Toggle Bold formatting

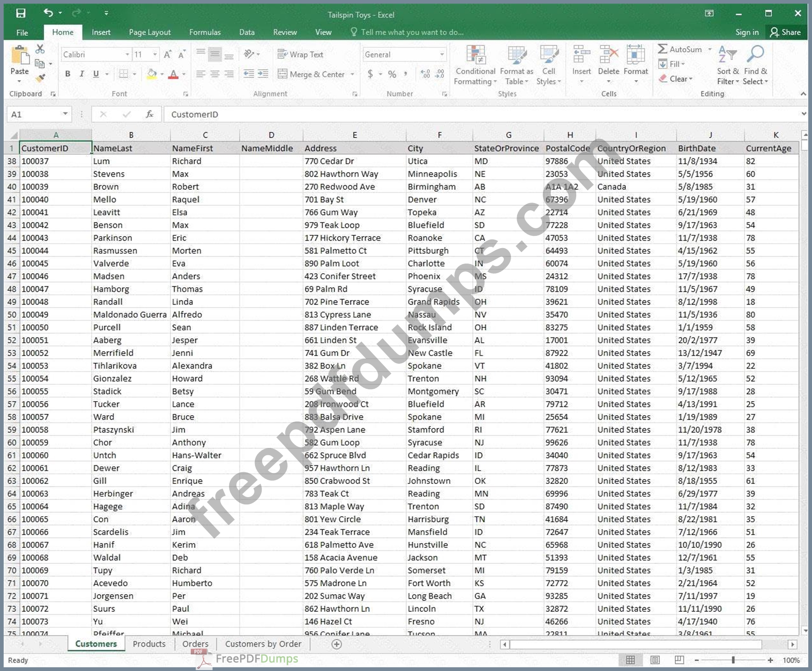[x=67, y=74]
